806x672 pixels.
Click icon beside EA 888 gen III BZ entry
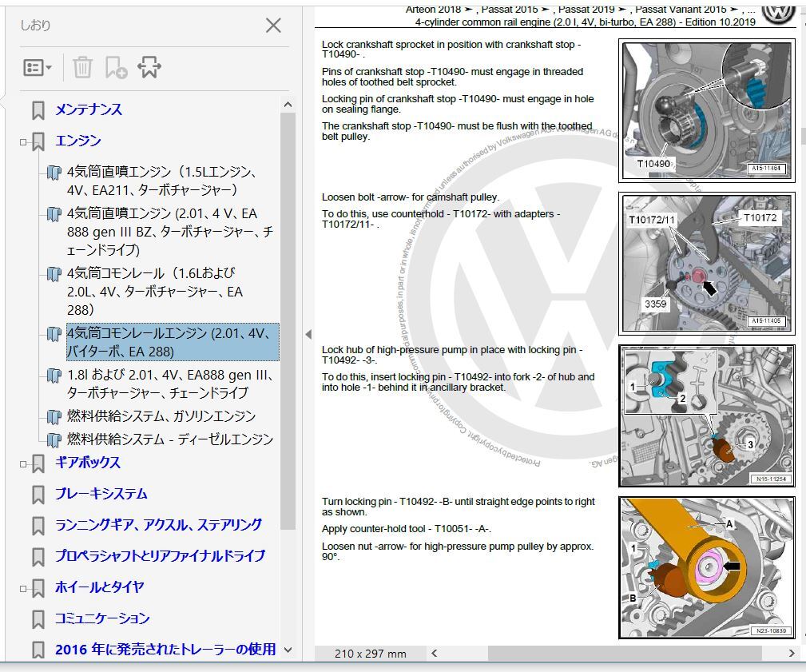tap(54, 214)
